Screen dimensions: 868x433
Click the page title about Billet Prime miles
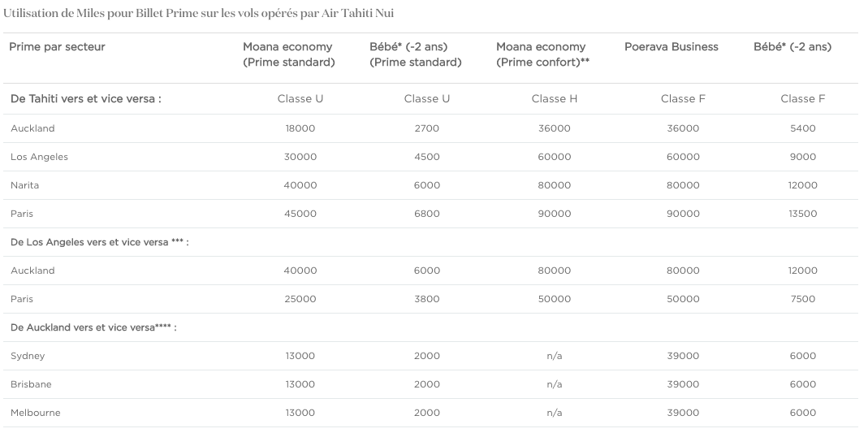pyautogui.click(x=199, y=13)
